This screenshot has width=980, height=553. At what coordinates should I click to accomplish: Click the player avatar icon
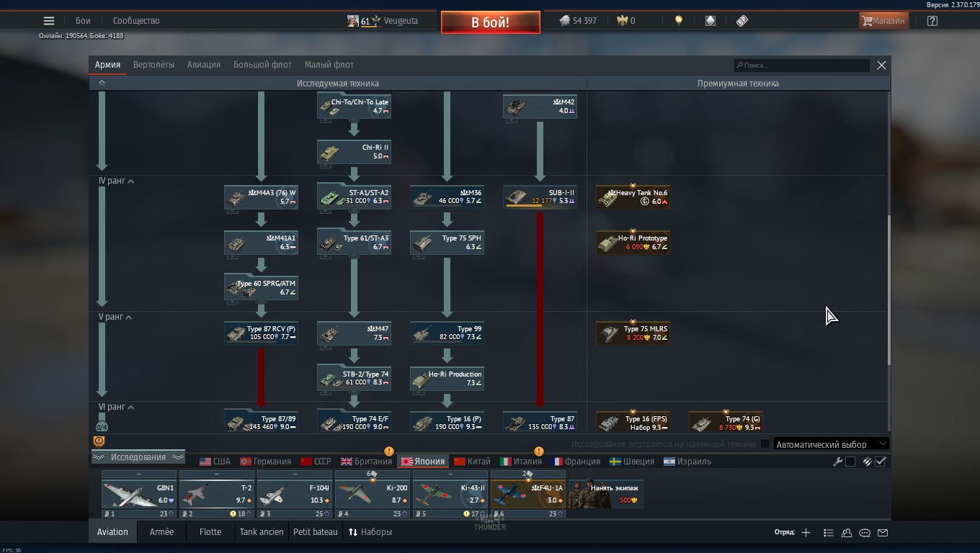point(353,21)
